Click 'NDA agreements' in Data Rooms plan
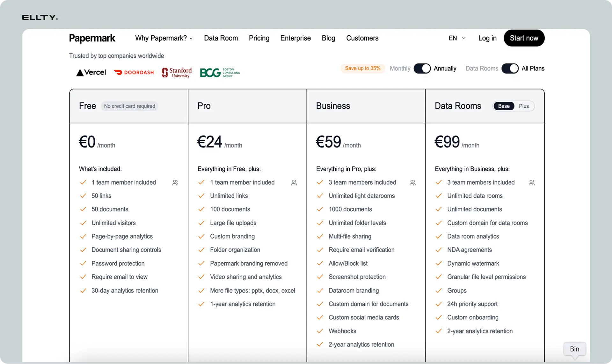The image size is (612, 364). (x=469, y=250)
